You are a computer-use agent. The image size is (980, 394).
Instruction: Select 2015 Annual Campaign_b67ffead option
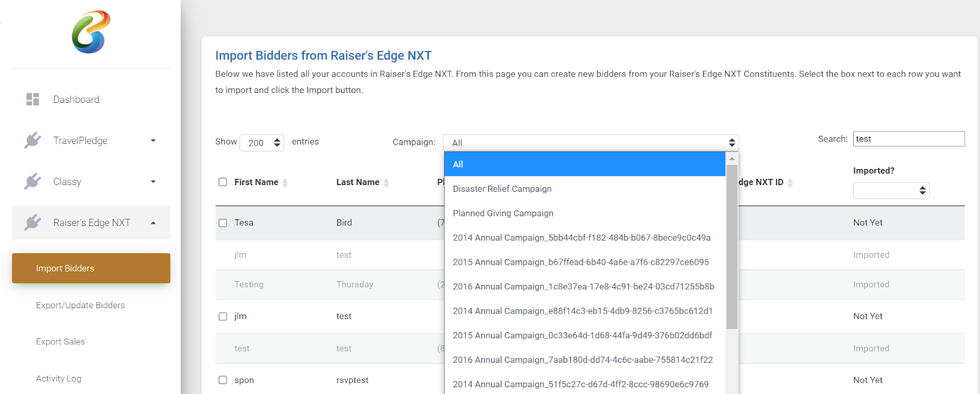(585, 262)
